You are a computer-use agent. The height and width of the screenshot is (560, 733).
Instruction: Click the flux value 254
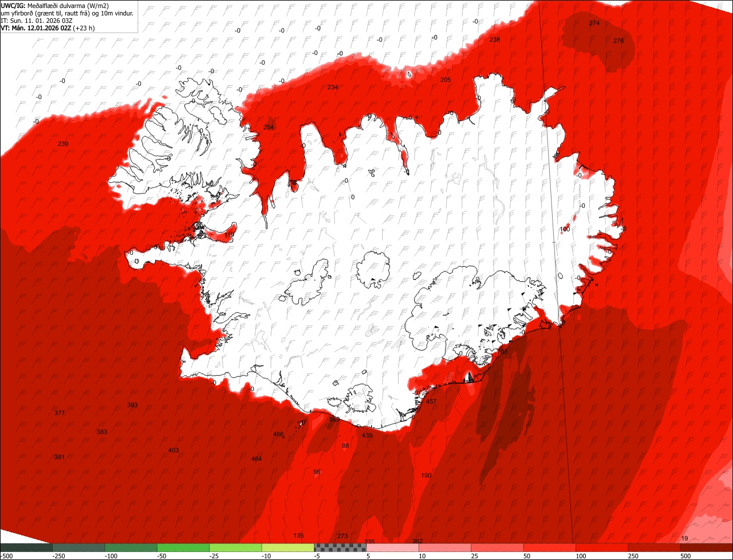click(269, 127)
